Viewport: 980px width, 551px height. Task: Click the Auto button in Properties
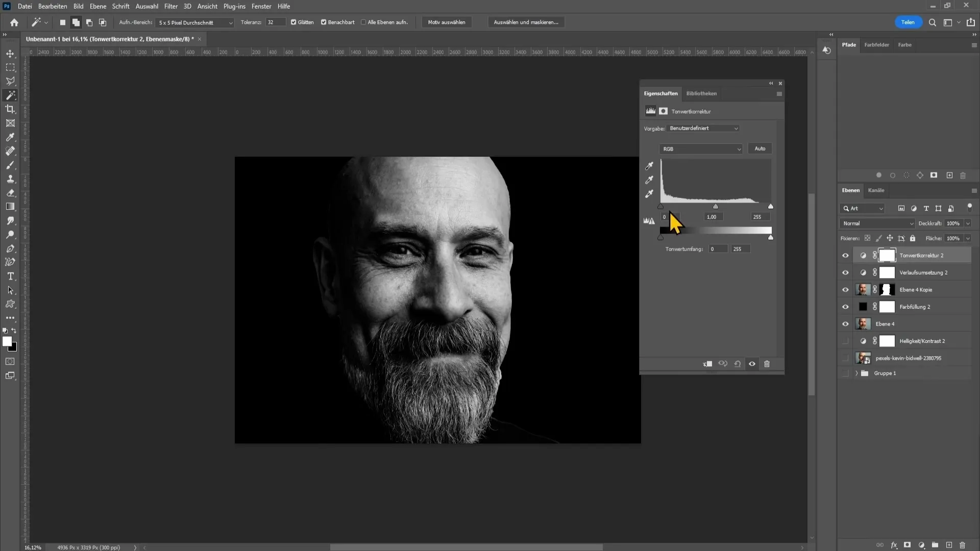(759, 148)
